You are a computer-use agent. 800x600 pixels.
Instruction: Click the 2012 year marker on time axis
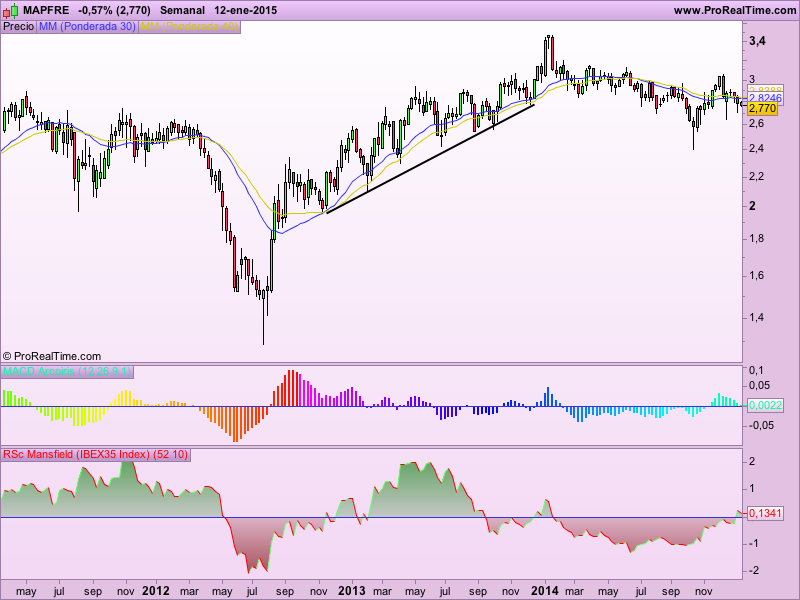pos(156,591)
